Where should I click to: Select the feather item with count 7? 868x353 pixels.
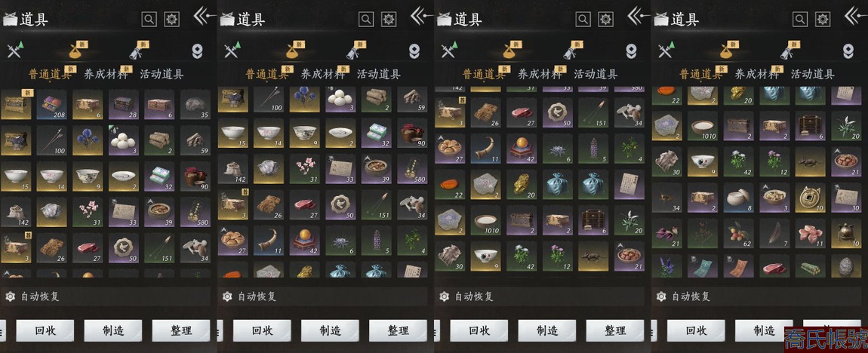pos(774,234)
